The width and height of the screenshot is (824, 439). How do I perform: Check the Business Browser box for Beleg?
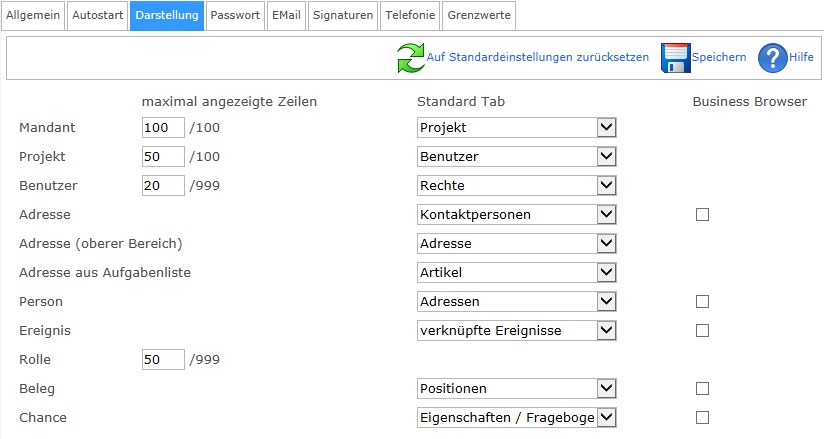(x=702, y=388)
